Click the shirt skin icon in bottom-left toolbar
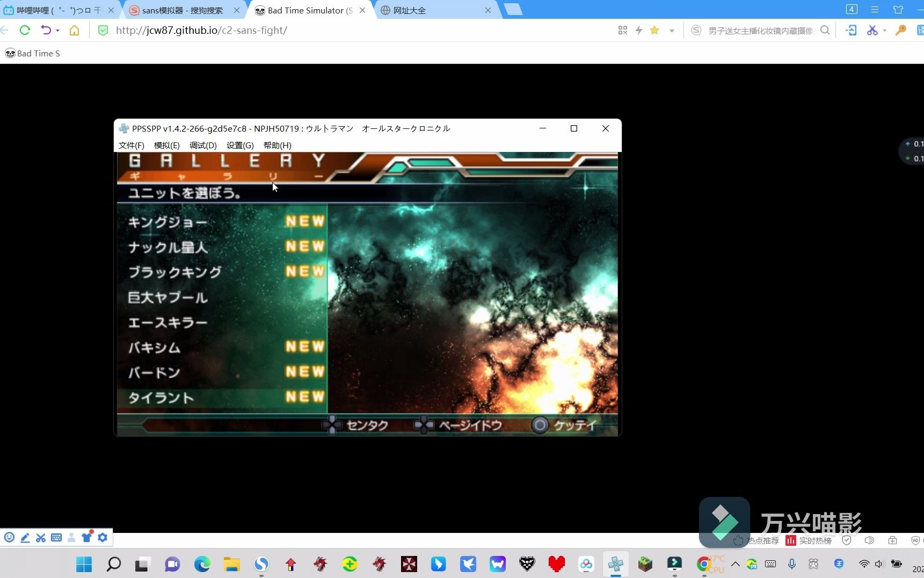This screenshot has height=578, width=924. (x=87, y=537)
